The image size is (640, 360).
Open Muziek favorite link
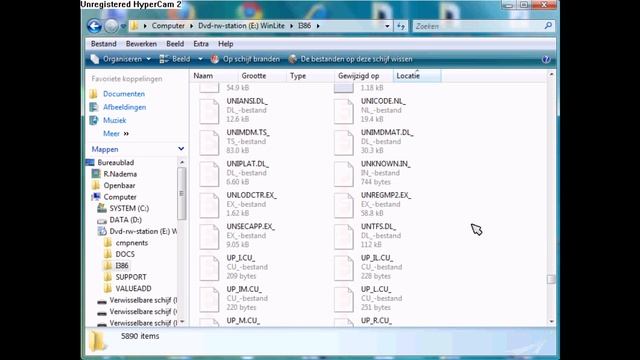coord(115,120)
